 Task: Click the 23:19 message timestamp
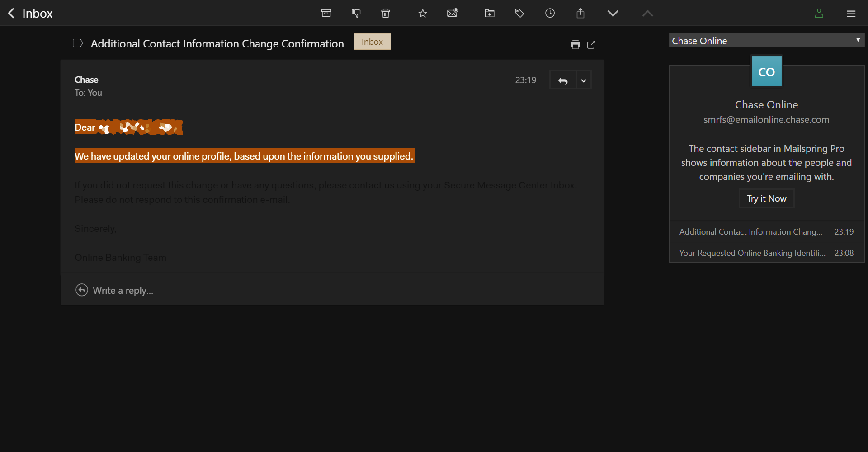(526, 80)
